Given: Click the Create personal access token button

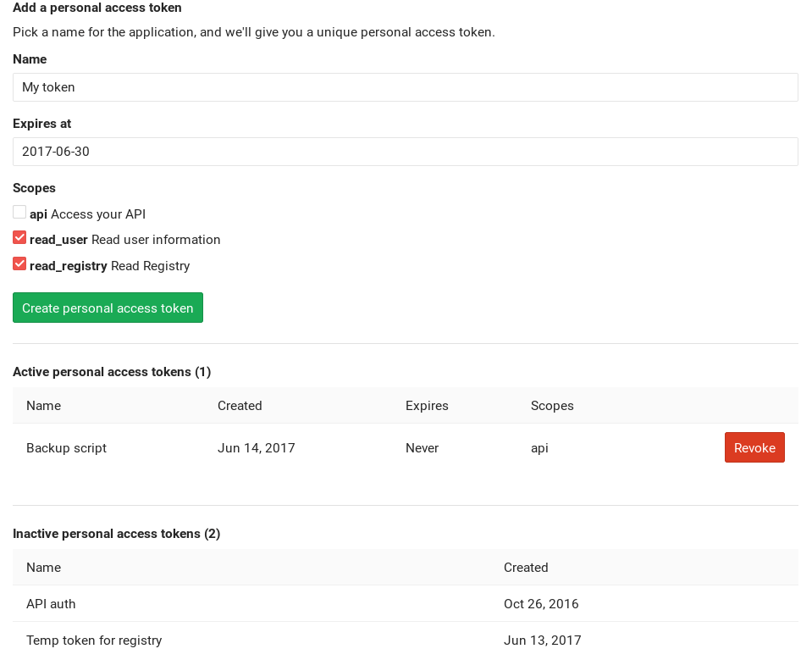Looking at the screenshot, I should pyautogui.click(x=108, y=308).
